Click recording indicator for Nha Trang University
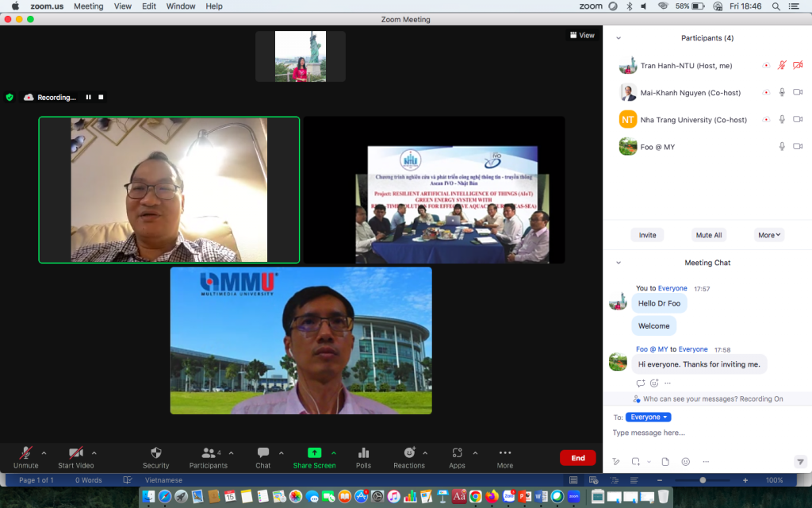Viewport: 812px width, 508px height. (x=766, y=119)
